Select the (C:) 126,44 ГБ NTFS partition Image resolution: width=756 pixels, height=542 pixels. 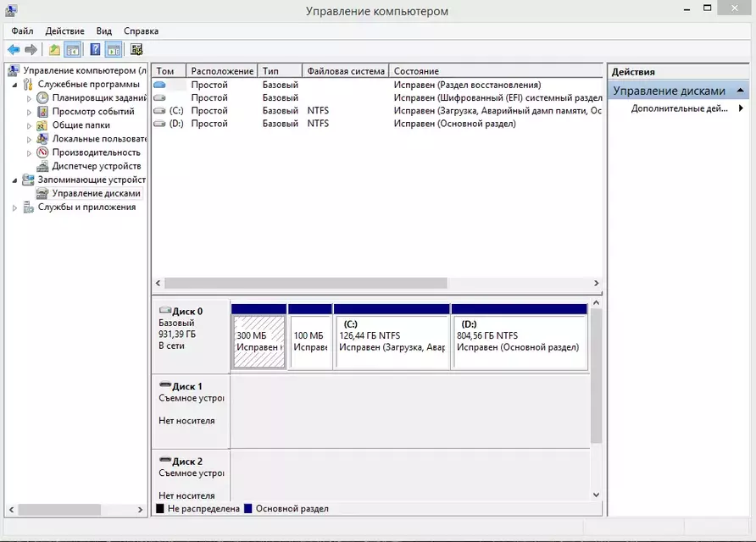tap(392, 341)
